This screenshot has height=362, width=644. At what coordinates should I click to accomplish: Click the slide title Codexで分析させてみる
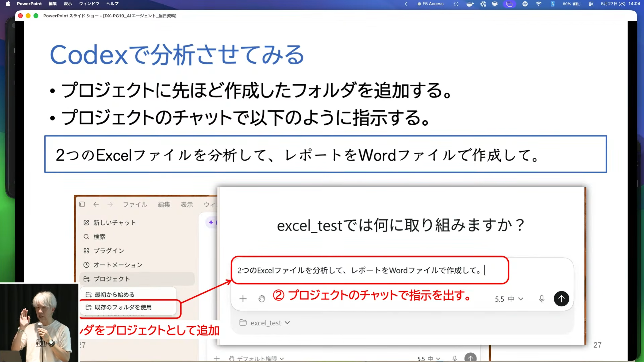177,54
